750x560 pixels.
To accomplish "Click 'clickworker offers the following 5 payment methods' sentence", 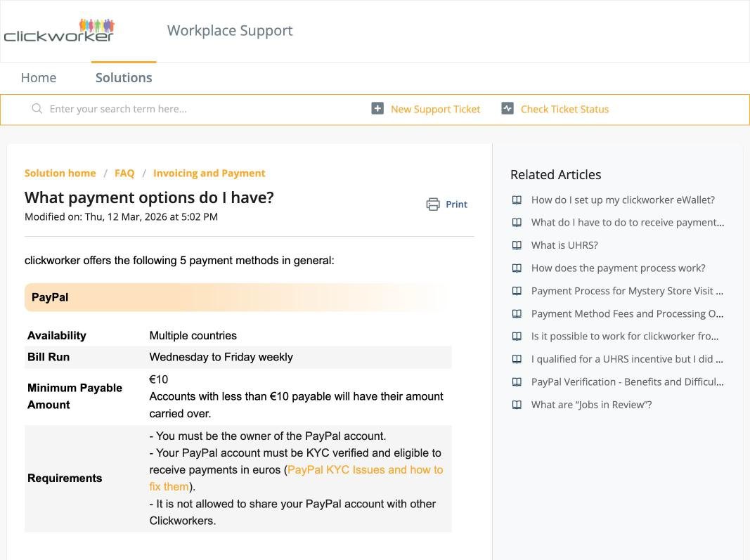I will 179,261.
